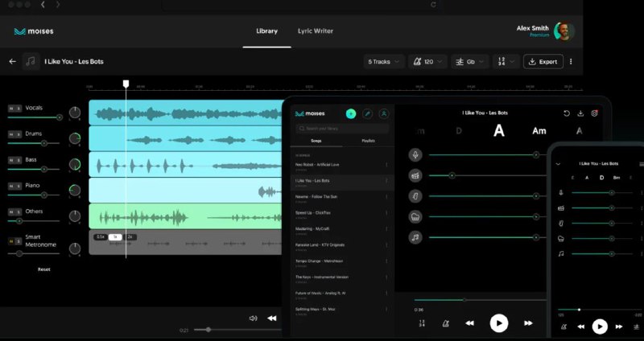Click the green plus add button on tablet
Screen dimensions: 644x341
pyautogui.click(x=351, y=113)
